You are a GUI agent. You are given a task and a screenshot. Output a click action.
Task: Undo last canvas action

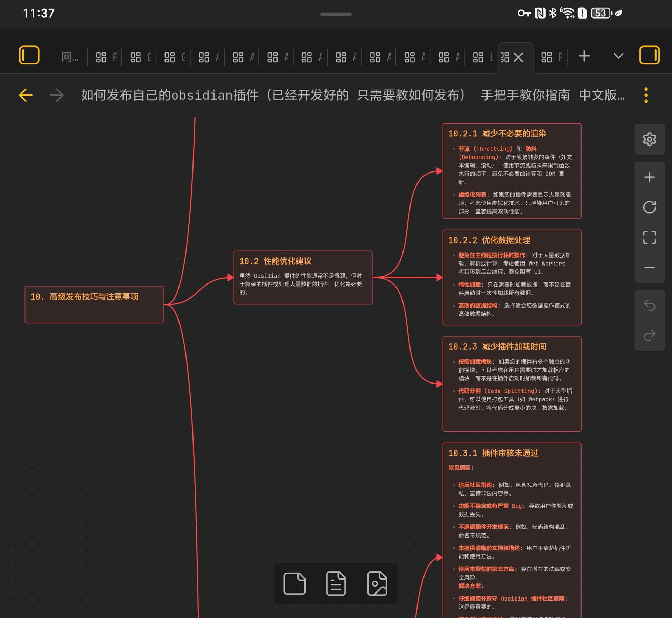[x=649, y=305]
